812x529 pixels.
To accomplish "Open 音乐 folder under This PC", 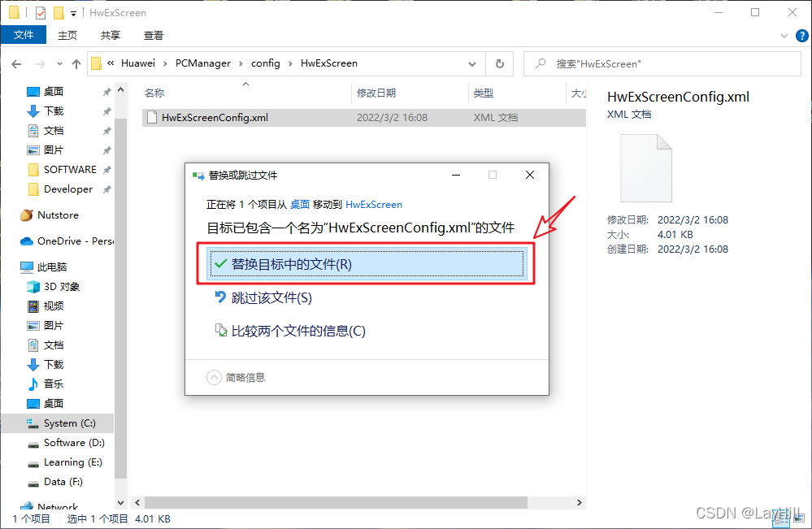I will click(x=54, y=384).
